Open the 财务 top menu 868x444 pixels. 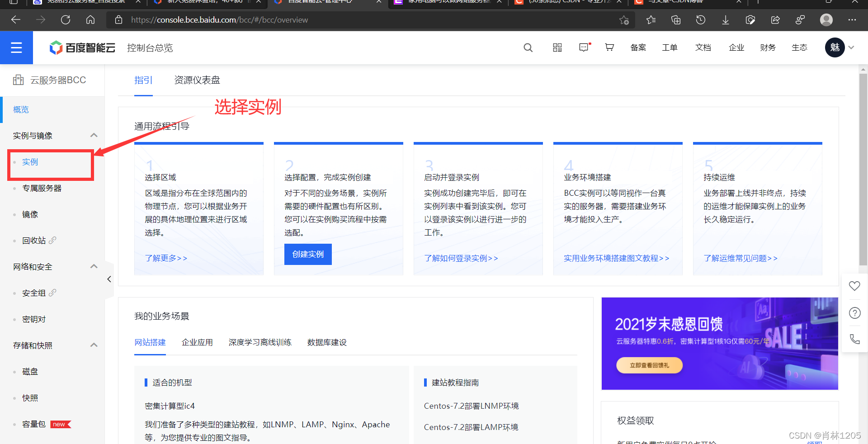(768, 47)
